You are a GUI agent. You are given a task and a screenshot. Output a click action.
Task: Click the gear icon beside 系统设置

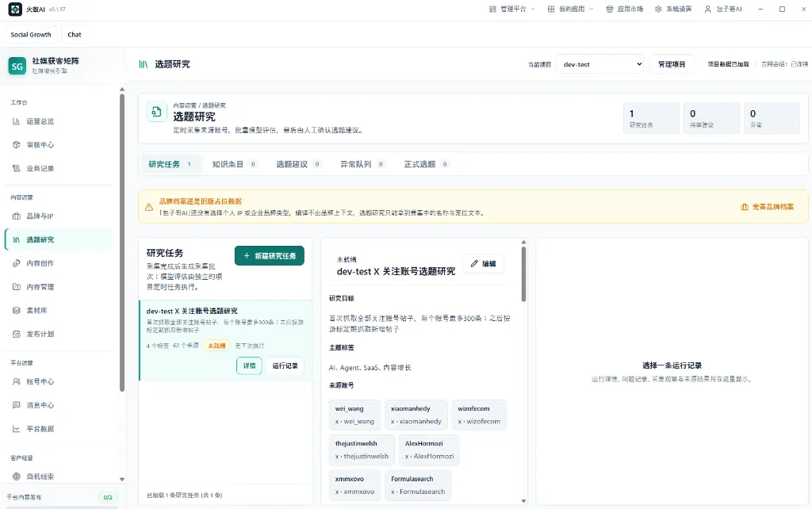coord(658,10)
